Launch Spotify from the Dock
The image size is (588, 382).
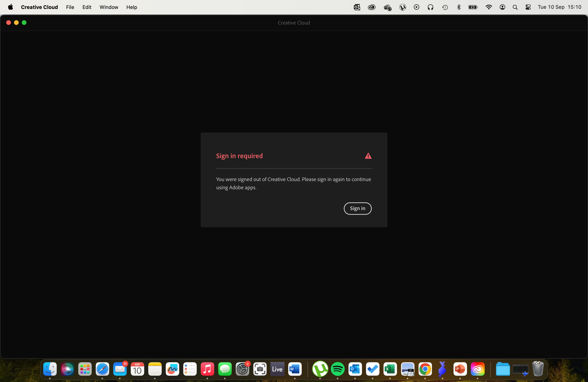click(x=338, y=369)
